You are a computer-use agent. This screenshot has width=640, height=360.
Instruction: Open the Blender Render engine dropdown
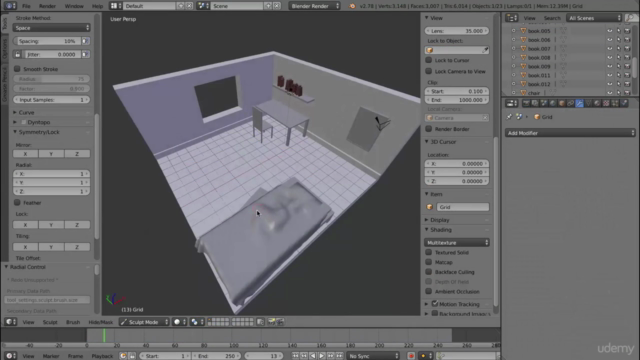pyautogui.click(x=315, y=6)
